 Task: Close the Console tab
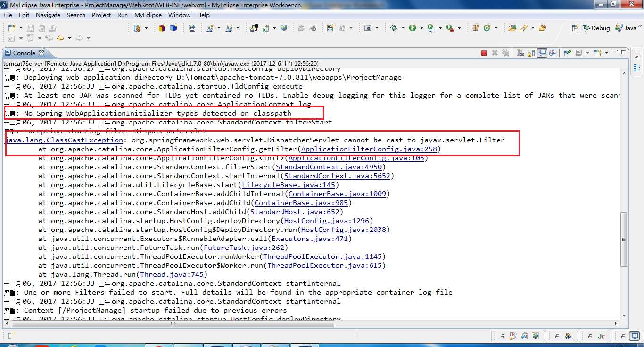click(x=41, y=53)
